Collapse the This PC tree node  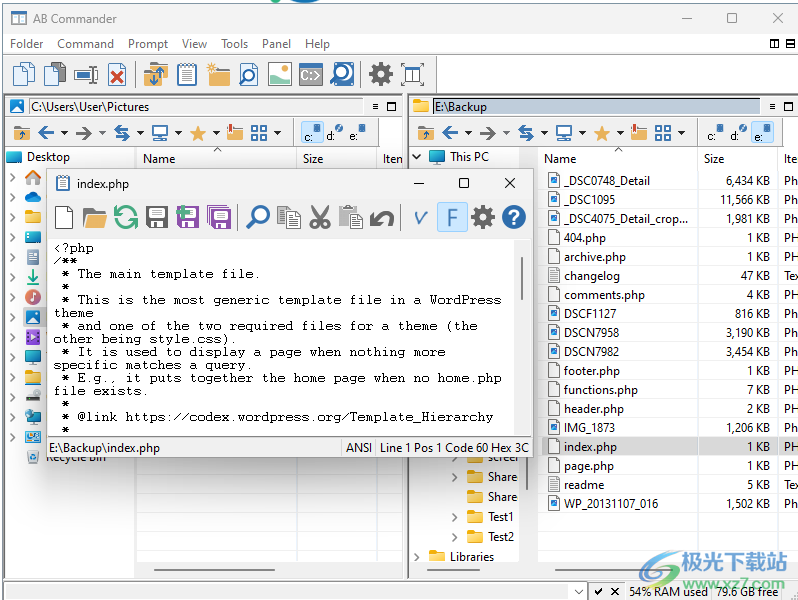(x=417, y=157)
